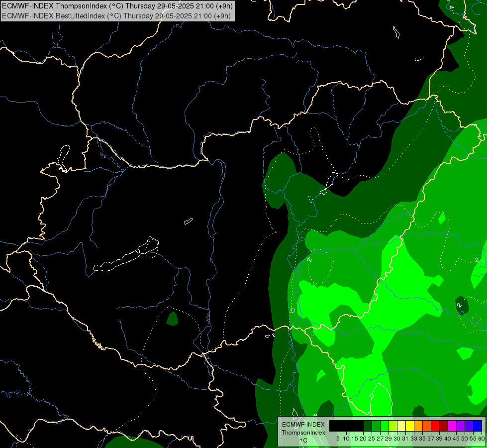The width and height of the screenshot is (487, 448).
Task: Click the °C unit label in the legend
Action: coord(304,441)
